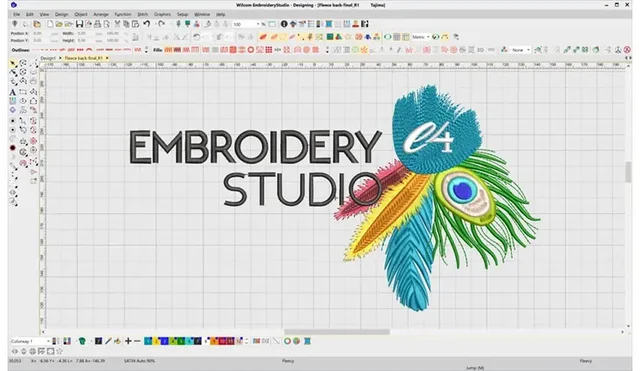Viewport: 640px width, 371px height.
Task: Open the Stitch menu
Action: [142, 14]
